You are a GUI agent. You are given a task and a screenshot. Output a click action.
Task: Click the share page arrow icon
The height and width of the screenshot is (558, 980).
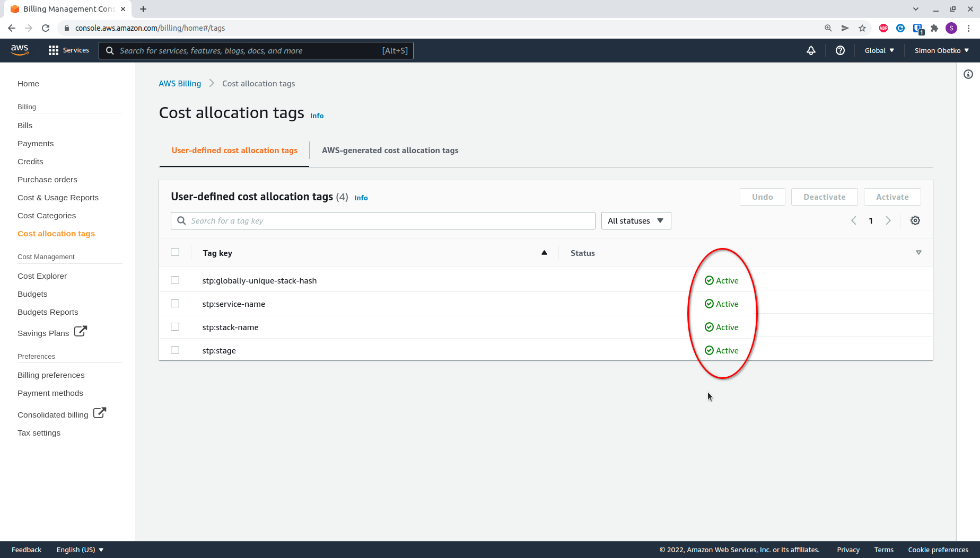click(x=845, y=28)
